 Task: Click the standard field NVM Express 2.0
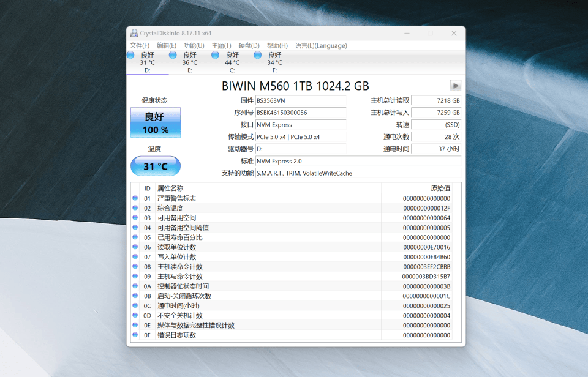coord(358,161)
